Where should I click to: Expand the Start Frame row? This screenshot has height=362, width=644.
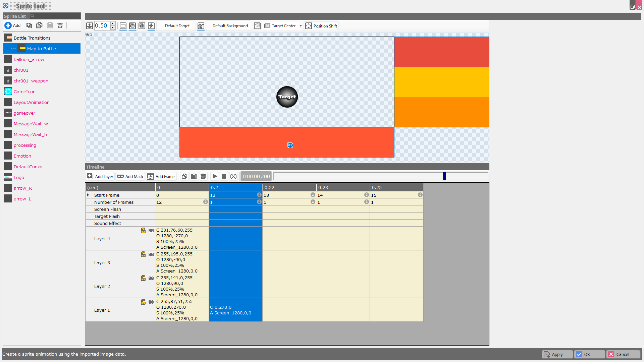(88, 195)
